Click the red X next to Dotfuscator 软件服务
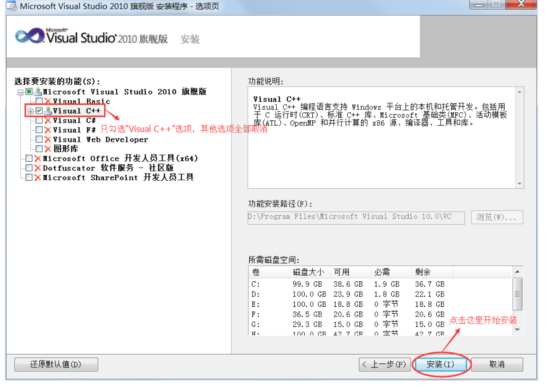550x392 pixels. [37, 168]
